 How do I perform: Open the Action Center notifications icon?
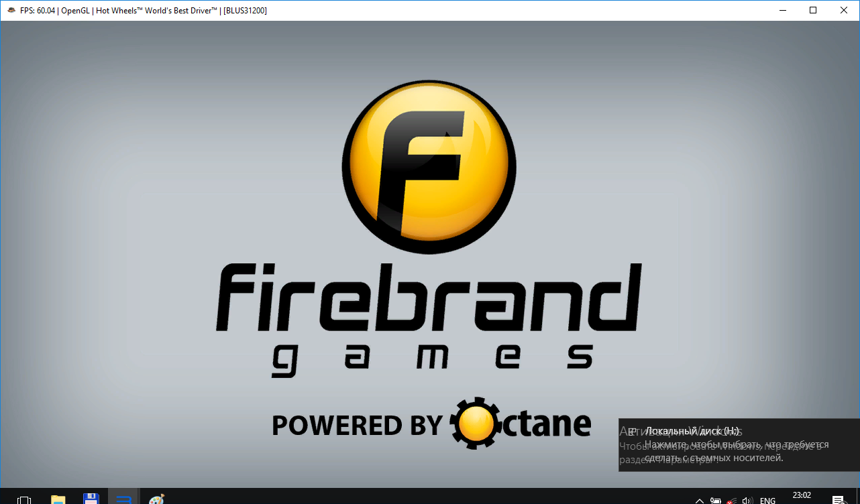pyautogui.click(x=838, y=500)
